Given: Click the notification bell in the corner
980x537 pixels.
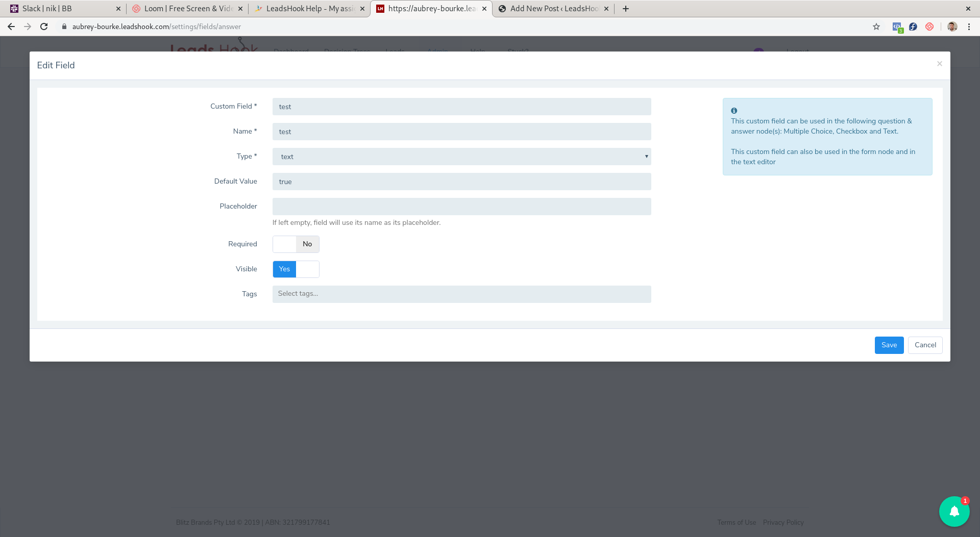Looking at the screenshot, I should (954, 511).
